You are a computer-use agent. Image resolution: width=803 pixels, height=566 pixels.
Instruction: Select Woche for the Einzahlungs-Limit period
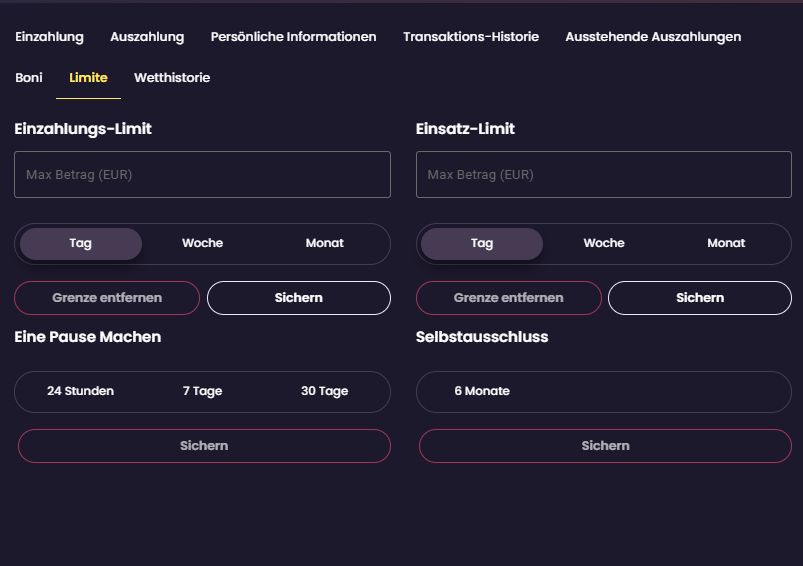(x=203, y=243)
